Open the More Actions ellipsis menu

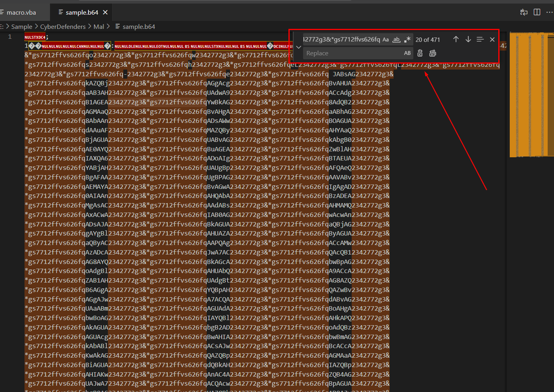[x=549, y=12]
